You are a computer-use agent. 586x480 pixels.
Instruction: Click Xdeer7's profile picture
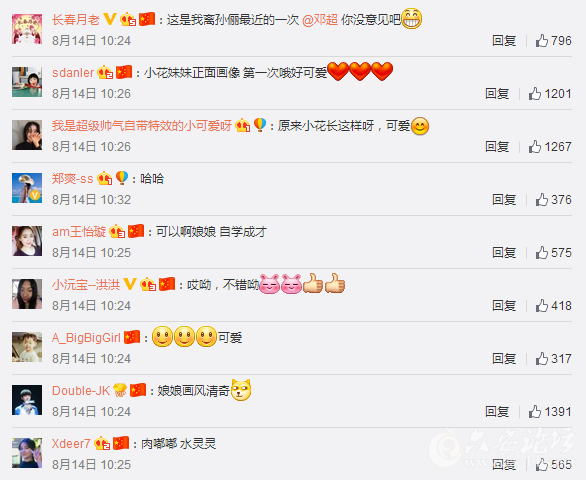(27, 453)
